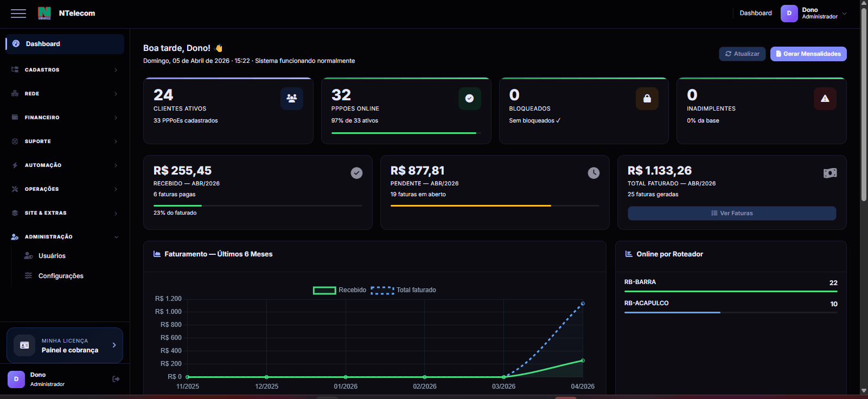Click the 'Sem bloqueados' text
The image size is (868, 399).
pyautogui.click(x=534, y=121)
